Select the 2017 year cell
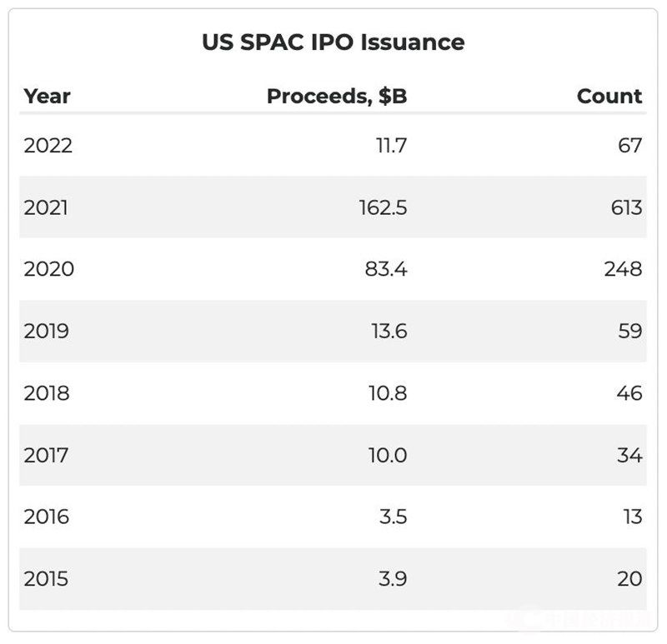 [46, 456]
